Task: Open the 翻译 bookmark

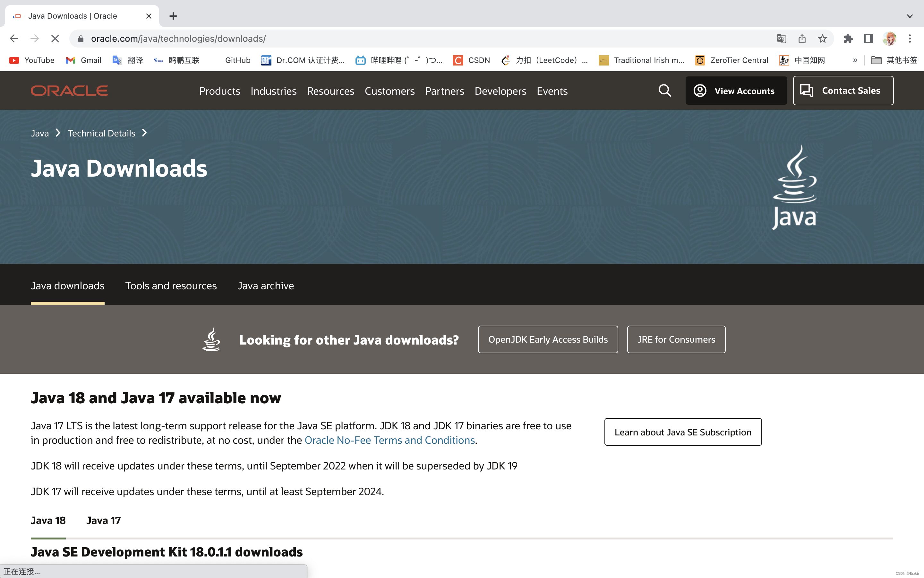Action: click(x=127, y=60)
